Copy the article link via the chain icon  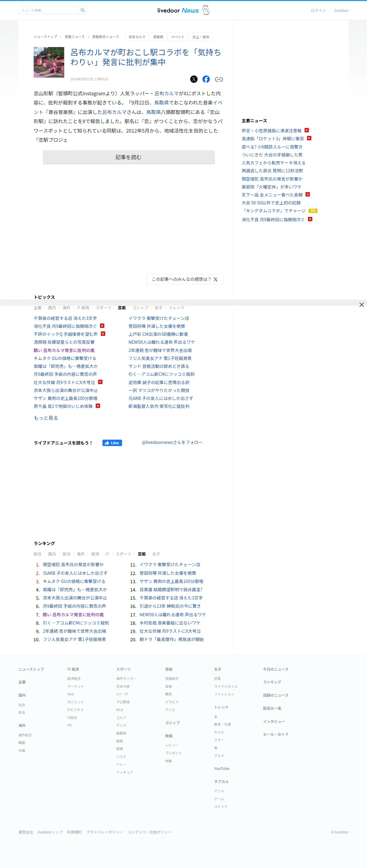pos(219,79)
